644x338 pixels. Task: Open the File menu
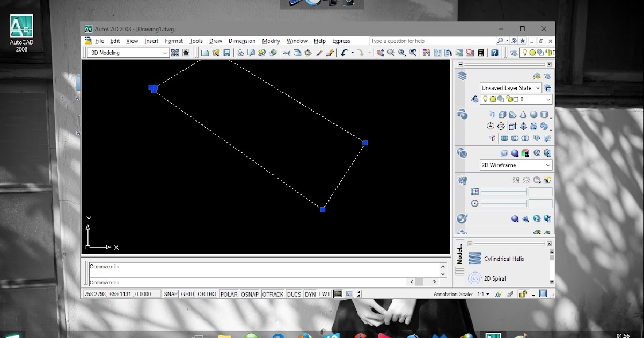pyautogui.click(x=99, y=41)
